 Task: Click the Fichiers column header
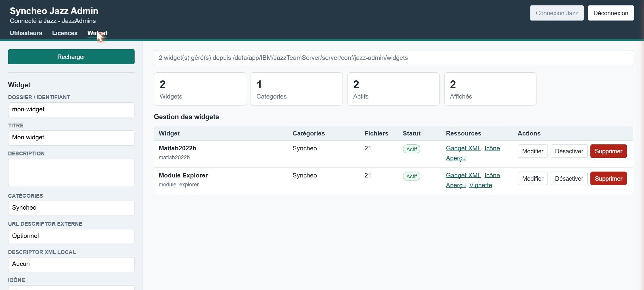(x=376, y=133)
